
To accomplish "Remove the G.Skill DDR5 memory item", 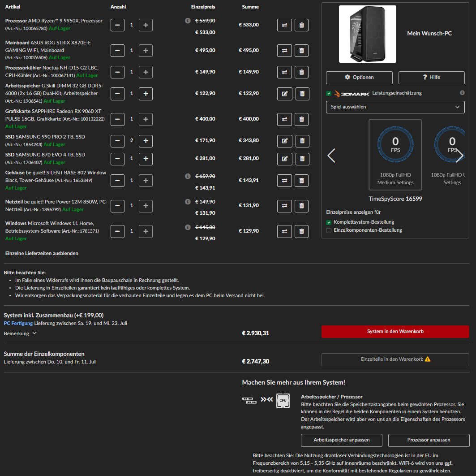I will [x=302, y=94].
